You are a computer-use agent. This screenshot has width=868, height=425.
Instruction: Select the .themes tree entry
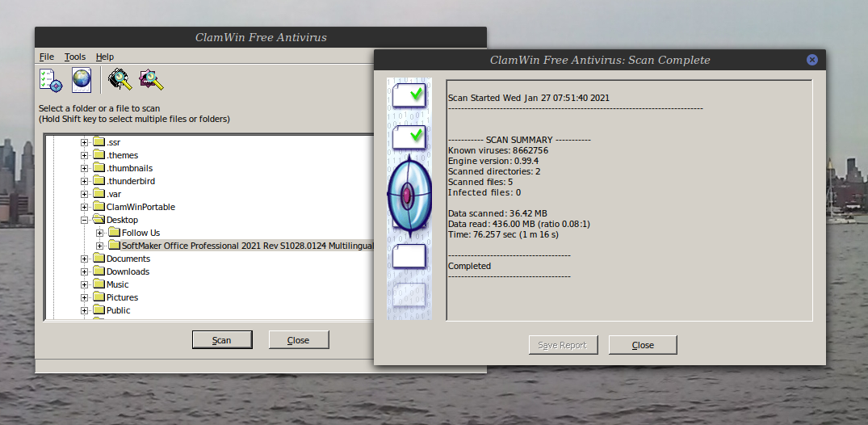pos(123,155)
